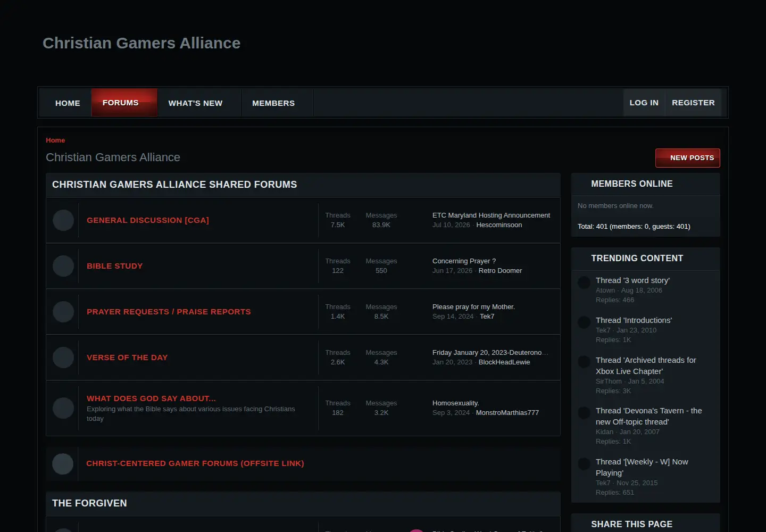
Task: View user Hescominsoon's profile
Action: pyautogui.click(x=499, y=225)
